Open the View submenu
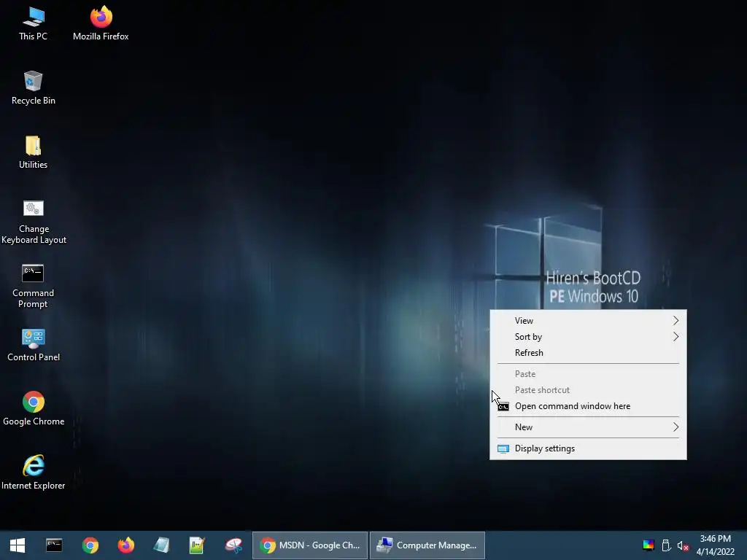This screenshot has height=560, width=747. [x=588, y=321]
